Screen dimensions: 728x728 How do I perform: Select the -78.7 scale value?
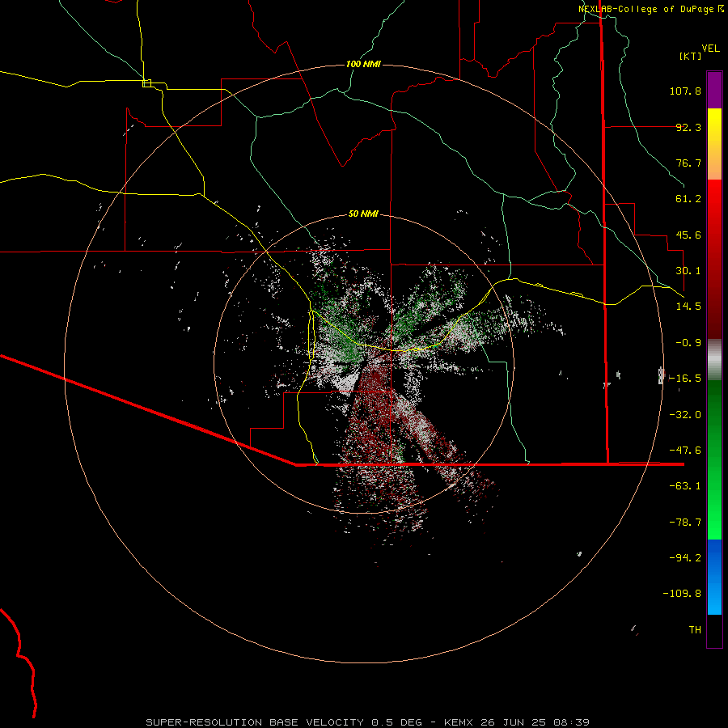685,523
